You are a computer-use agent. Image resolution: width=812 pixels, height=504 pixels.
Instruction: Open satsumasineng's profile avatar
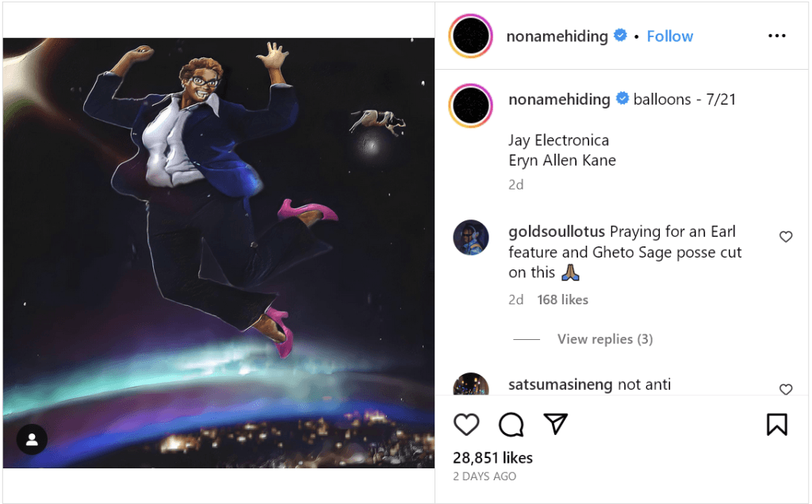click(470, 386)
